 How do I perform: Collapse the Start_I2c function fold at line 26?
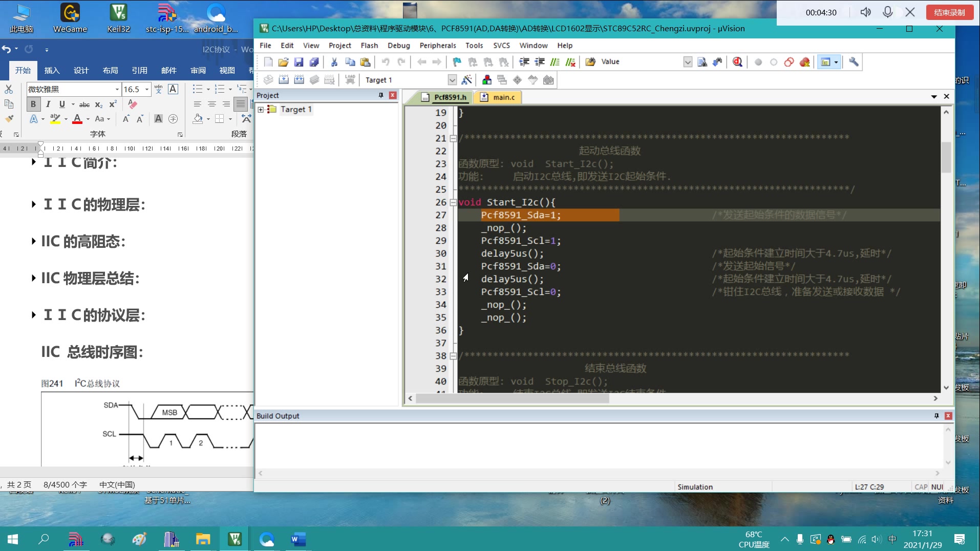point(453,203)
